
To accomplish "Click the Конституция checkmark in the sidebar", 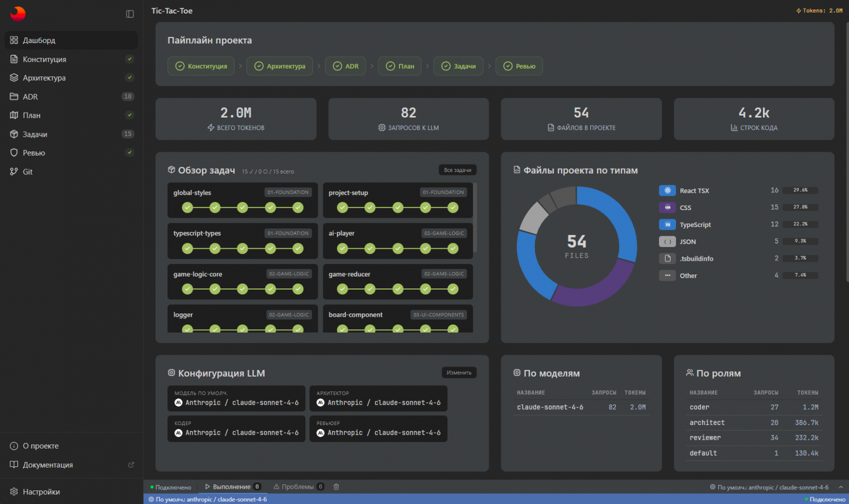I will [x=130, y=59].
